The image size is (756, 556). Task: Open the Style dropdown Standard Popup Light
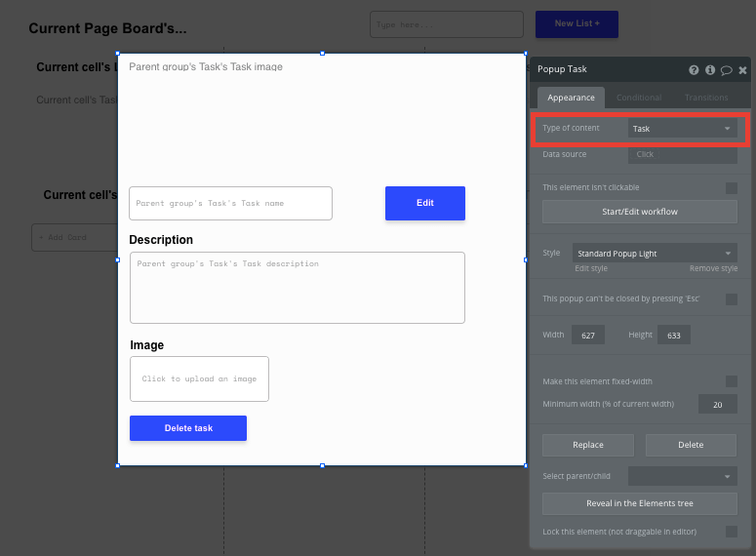655,254
